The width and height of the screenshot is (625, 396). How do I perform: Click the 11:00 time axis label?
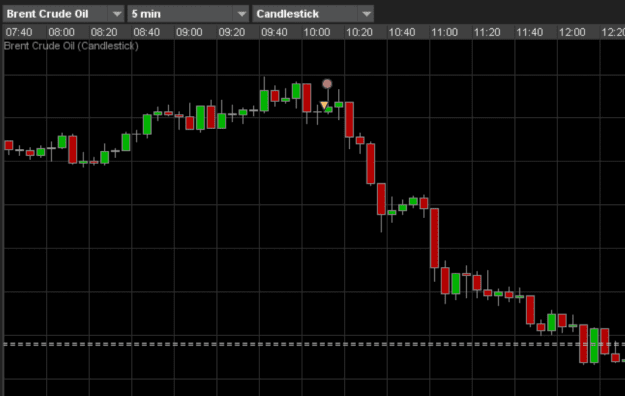pos(444,32)
